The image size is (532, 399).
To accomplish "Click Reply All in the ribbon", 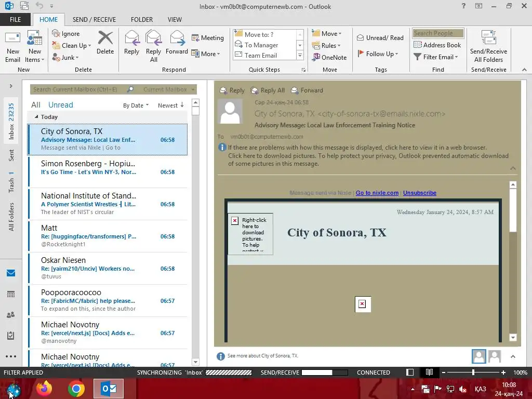I will click(x=153, y=46).
